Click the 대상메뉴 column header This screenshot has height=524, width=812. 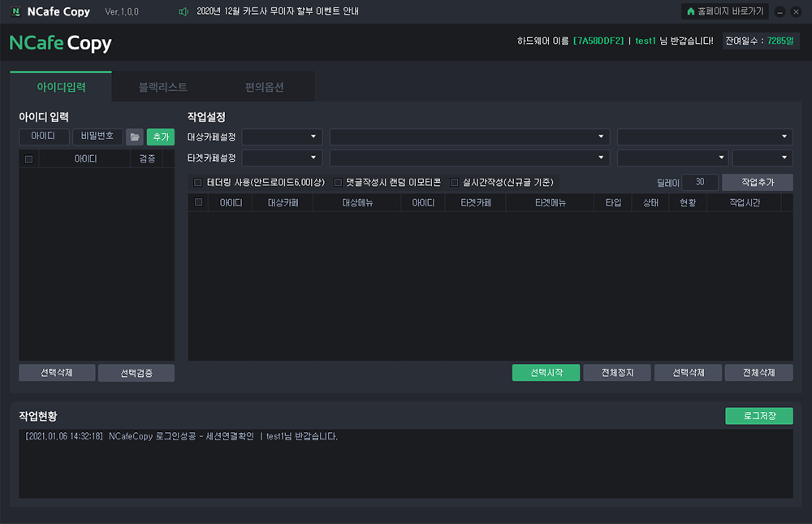click(x=357, y=202)
